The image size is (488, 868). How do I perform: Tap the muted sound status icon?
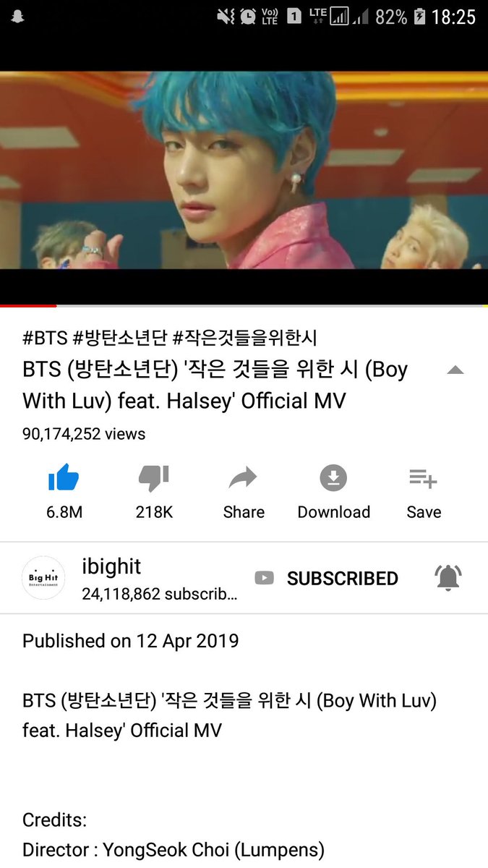click(226, 17)
